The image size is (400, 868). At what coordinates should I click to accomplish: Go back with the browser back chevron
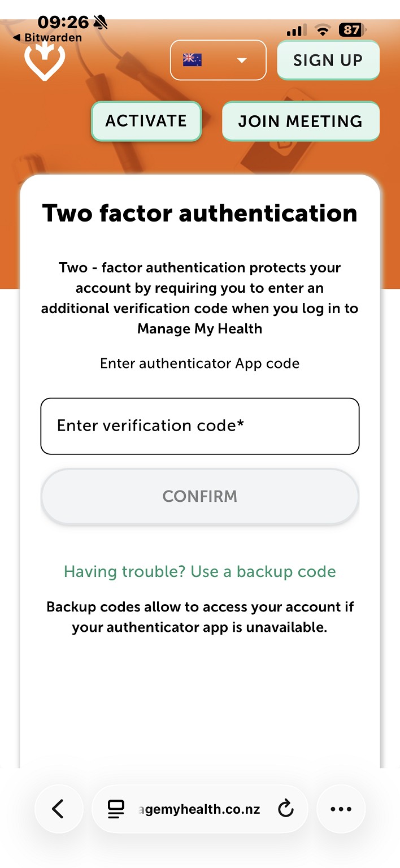[58, 809]
